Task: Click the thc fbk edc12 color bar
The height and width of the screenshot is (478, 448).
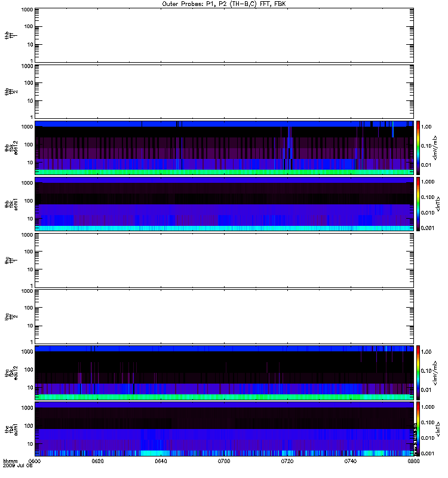Action: pos(418,373)
